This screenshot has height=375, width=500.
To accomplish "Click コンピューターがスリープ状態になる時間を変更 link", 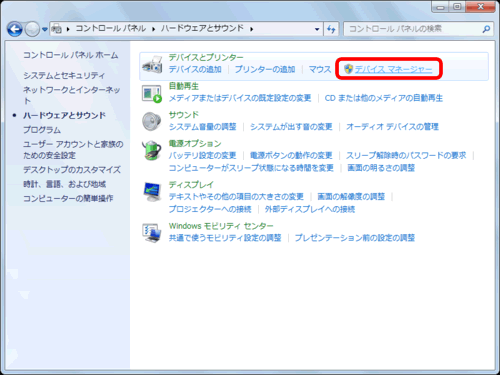I will click(251, 168).
